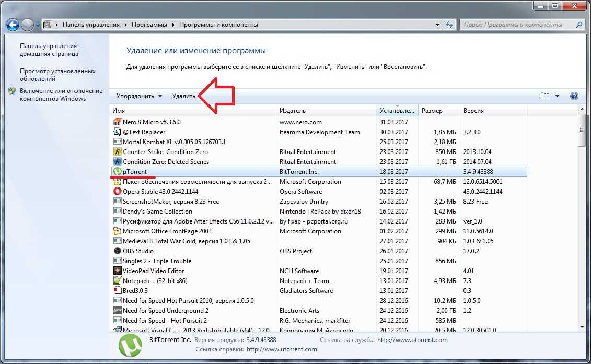Click the Notepad++ (32-bit x86) icon
The height and width of the screenshot is (364, 591).
(117, 281)
